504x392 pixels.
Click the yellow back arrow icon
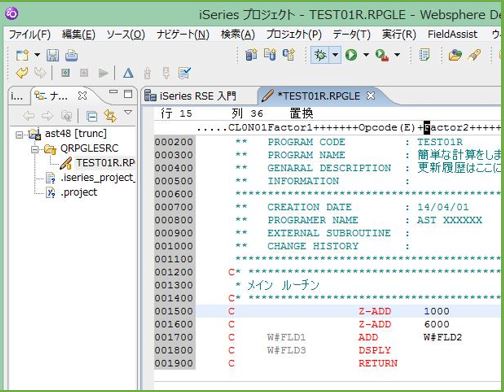click(22, 73)
